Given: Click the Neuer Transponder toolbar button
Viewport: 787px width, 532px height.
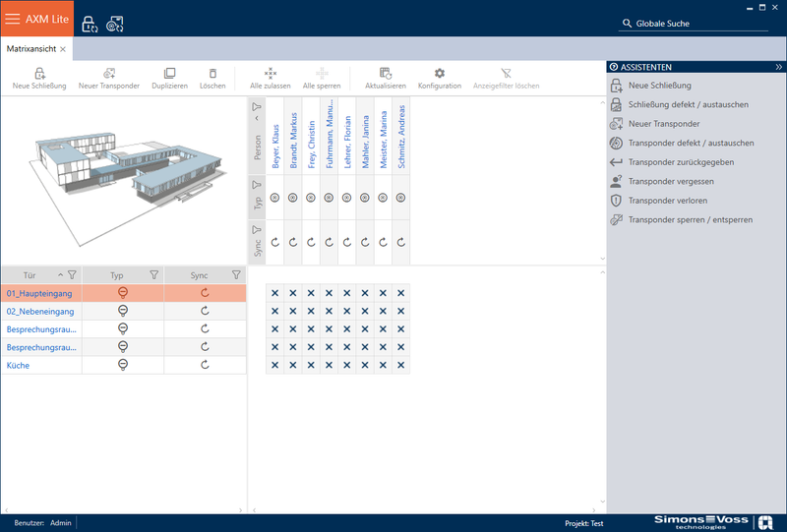Looking at the screenshot, I should click(x=109, y=79).
